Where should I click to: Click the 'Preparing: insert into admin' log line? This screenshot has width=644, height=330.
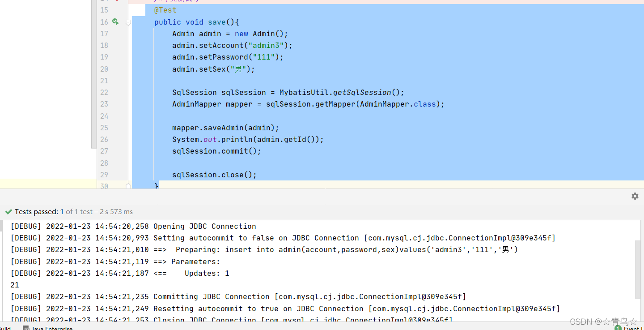tap(264, 249)
